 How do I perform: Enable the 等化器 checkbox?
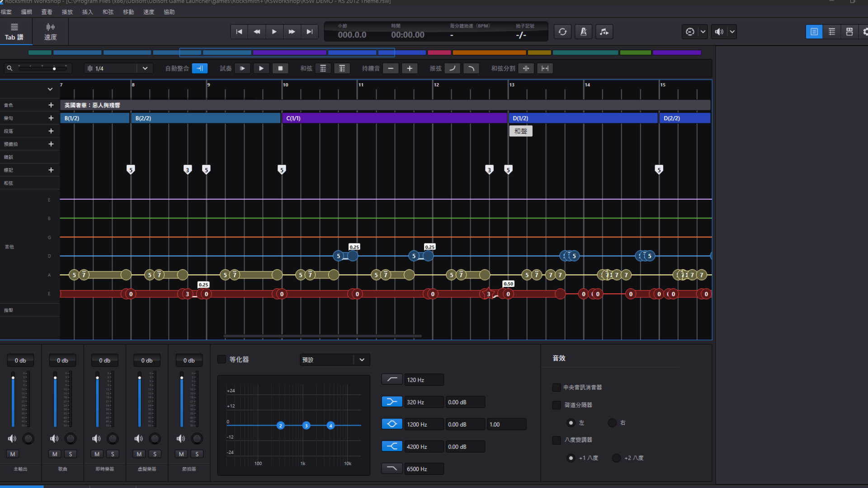pos(222,359)
